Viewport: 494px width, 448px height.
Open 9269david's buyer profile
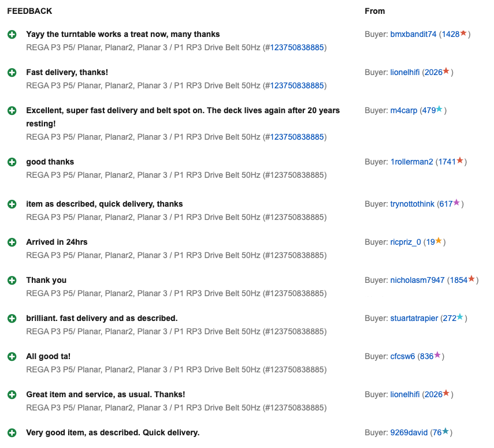(x=409, y=432)
